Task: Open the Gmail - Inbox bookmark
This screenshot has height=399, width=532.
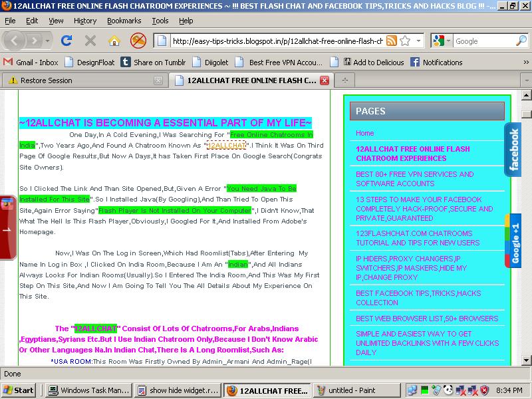Action: click(x=31, y=63)
